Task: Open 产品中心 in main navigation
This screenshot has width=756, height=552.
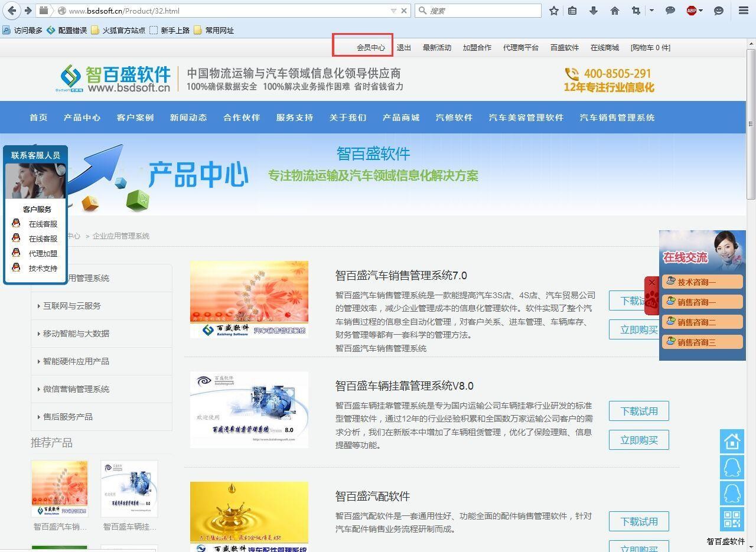Action: coord(82,117)
